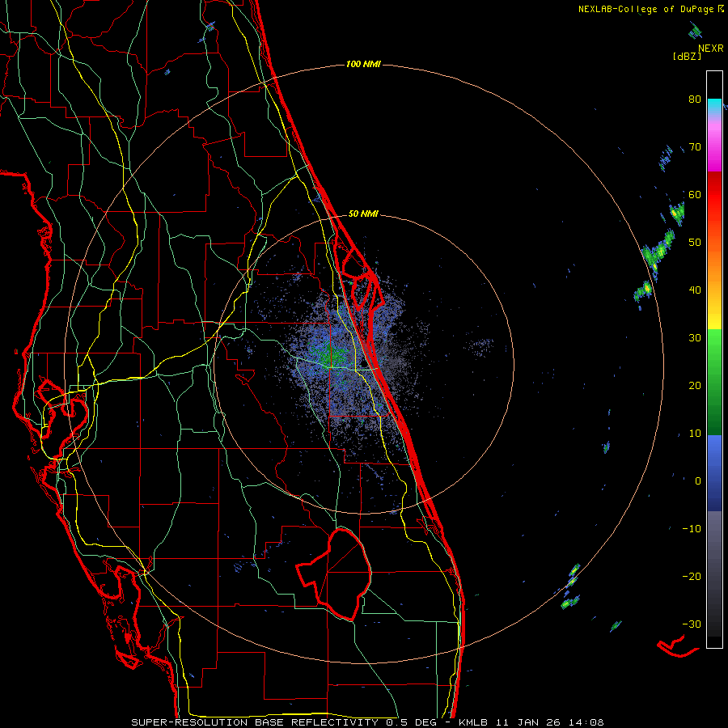Click the "100 NMI" range ring label
The width and height of the screenshot is (728, 728).
click(x=363, y=64)
